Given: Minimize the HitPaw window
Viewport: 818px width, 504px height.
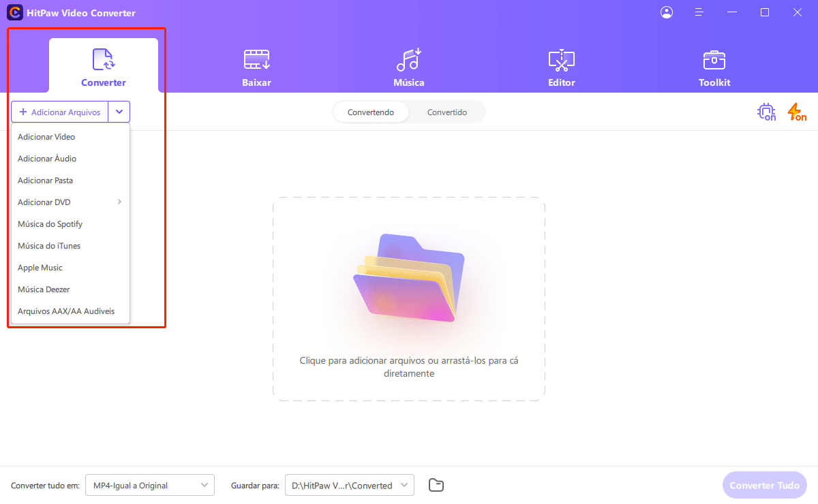Looking at the screenshot, I should coord(732,12).
